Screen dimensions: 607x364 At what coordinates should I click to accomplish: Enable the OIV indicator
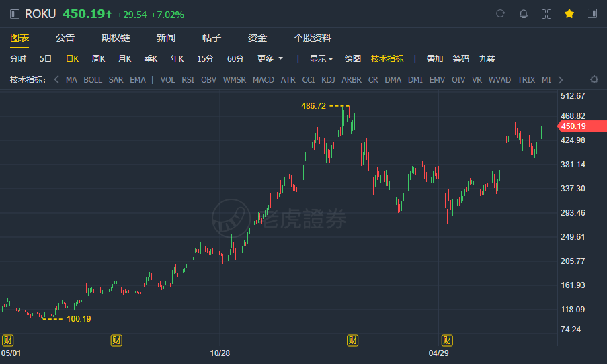click(x=458, y=80)
